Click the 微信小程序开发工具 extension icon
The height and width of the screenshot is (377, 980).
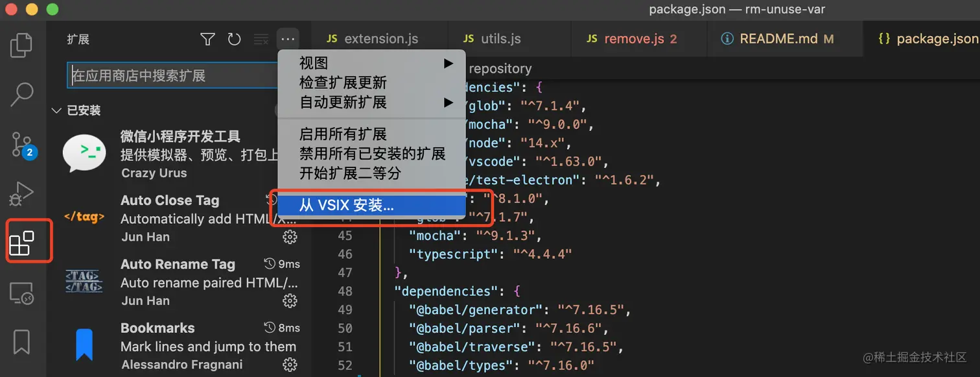pos(84,153)
